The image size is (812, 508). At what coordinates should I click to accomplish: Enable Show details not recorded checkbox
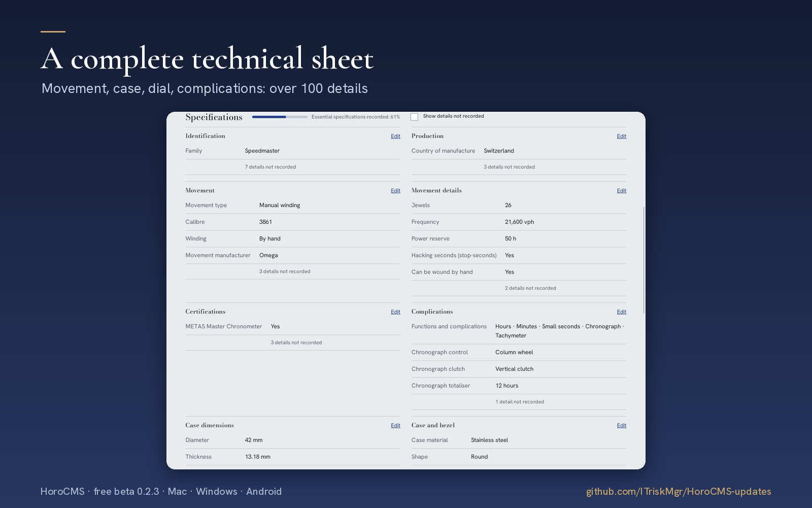point(415,117)
